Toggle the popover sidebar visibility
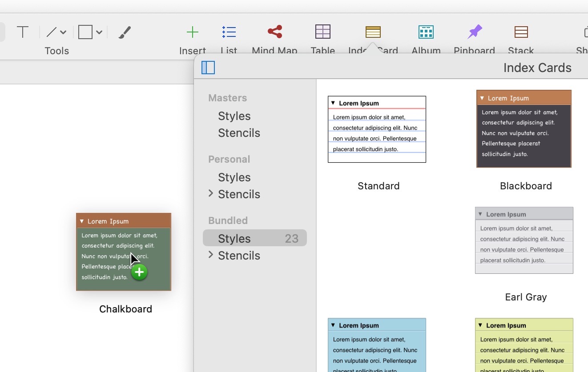Viewport: 588px width, 372px height. pos(208,68)
